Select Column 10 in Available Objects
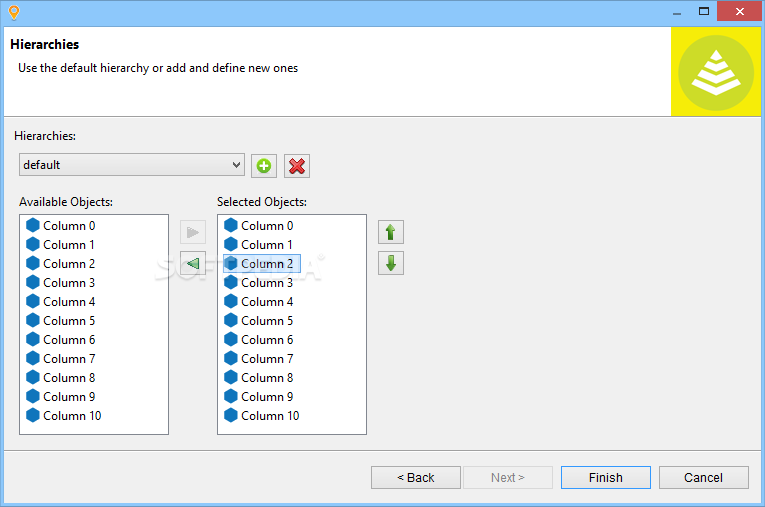 tap(64, 416)
